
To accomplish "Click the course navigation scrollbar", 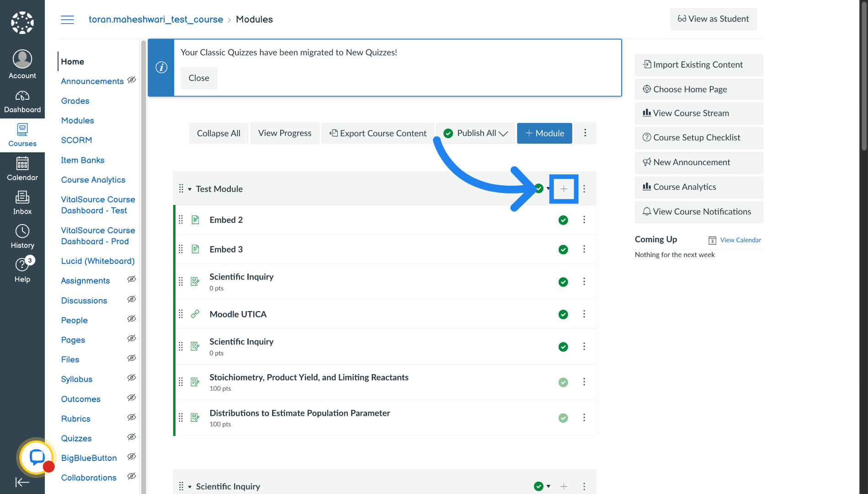I will 144,267.
